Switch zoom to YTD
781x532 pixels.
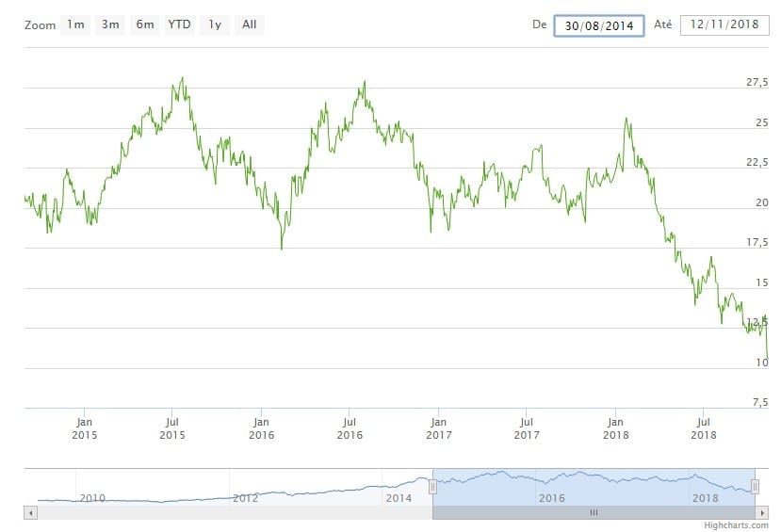[180, 24]
